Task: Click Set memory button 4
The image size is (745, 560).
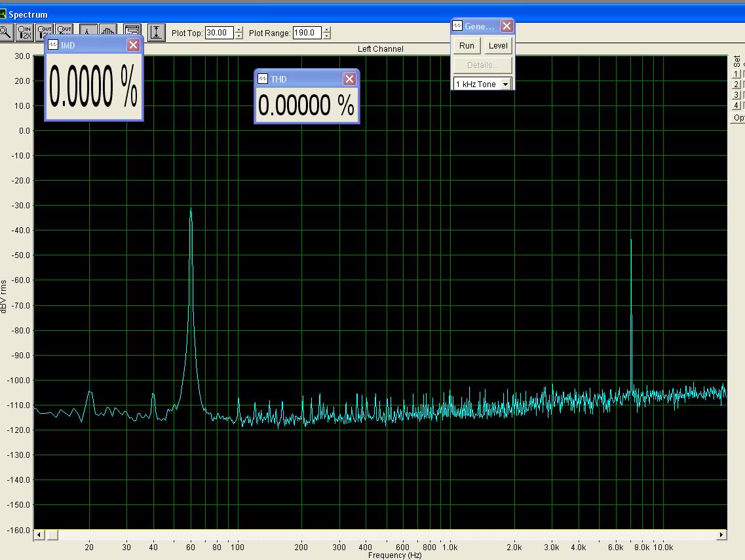Action: click(736, 105)
